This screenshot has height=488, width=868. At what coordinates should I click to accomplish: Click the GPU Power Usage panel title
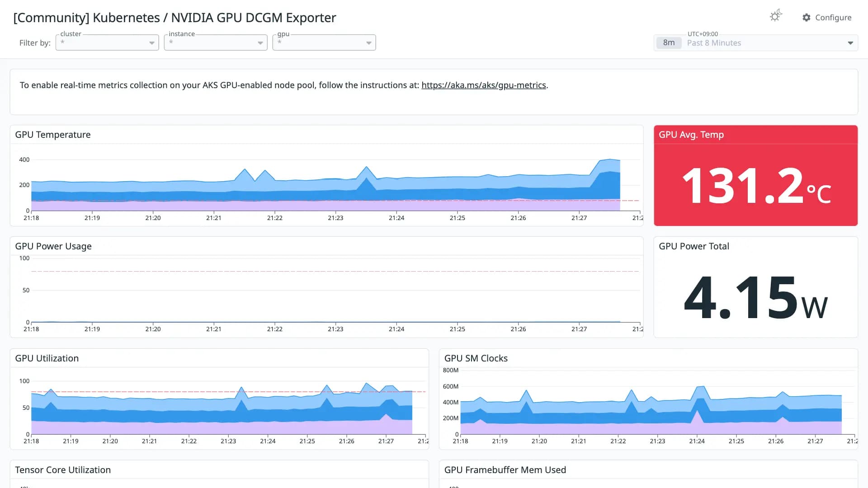(53, 246)
